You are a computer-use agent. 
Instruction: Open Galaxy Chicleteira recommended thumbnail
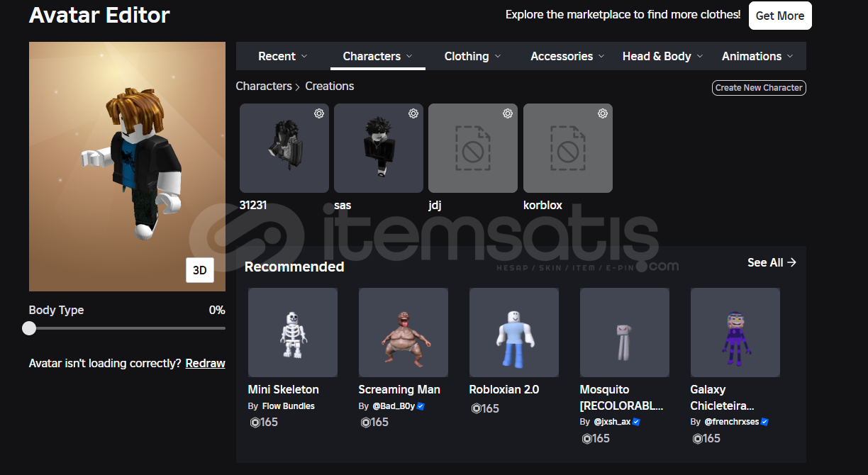(x=735, y=332)
